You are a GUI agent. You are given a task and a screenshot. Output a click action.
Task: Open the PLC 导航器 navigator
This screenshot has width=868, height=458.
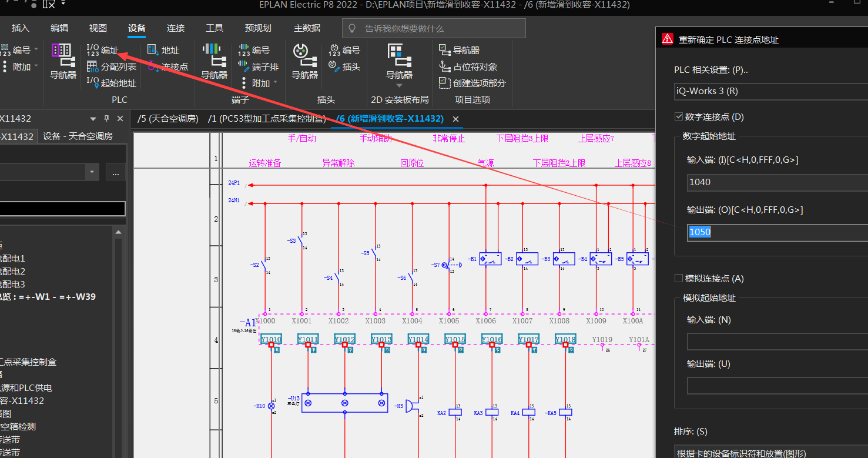(63, 61)
